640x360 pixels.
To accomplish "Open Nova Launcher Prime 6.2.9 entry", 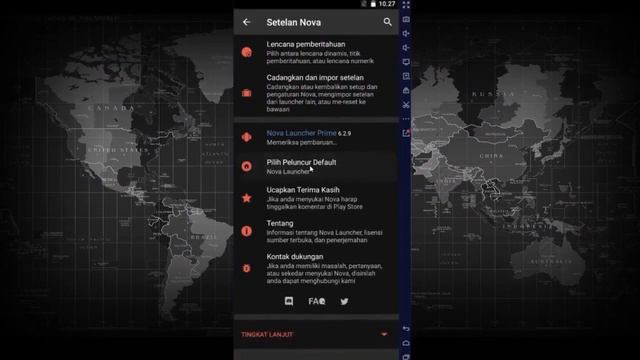I will point(316,137).
